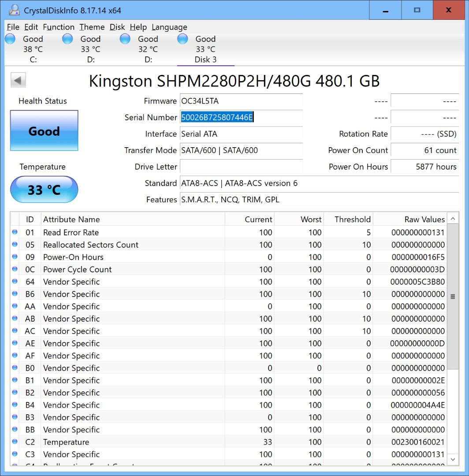Click the Current column header
The height and width of the screenshot is (476, 469).
(249, 219)
